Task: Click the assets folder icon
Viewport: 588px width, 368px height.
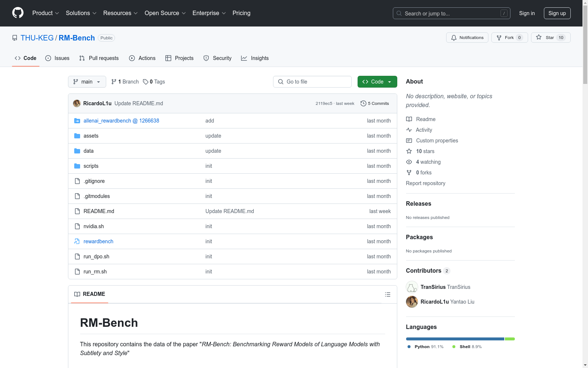Action: pos(77,136)
